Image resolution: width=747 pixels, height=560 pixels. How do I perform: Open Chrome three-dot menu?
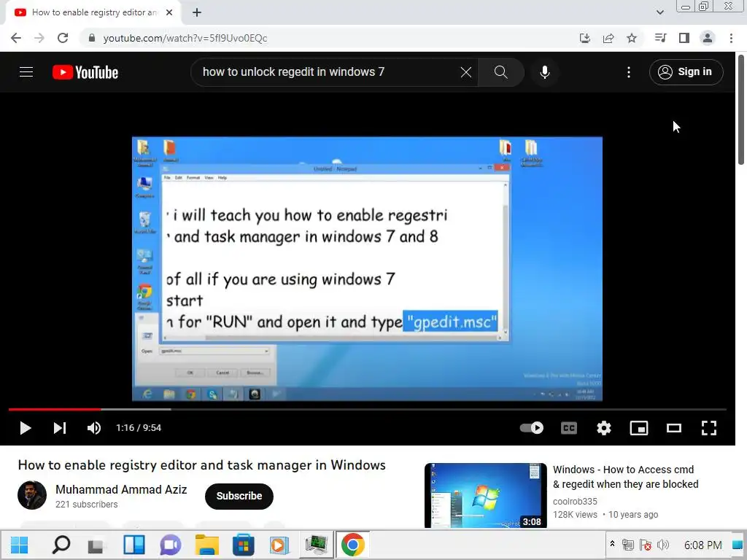tap(731, 38)
